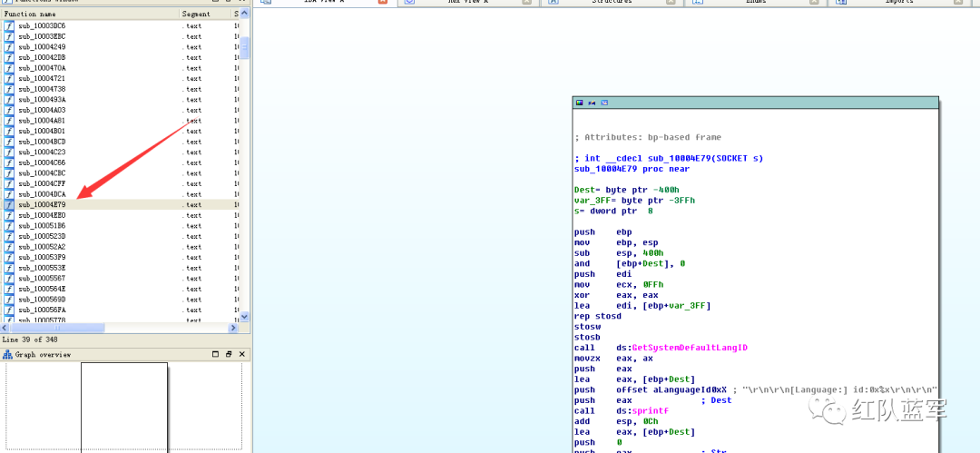Viewport: 980px width, 453px height.
Task: Restore the Graph overview panel size
Action: coord(229,355)
